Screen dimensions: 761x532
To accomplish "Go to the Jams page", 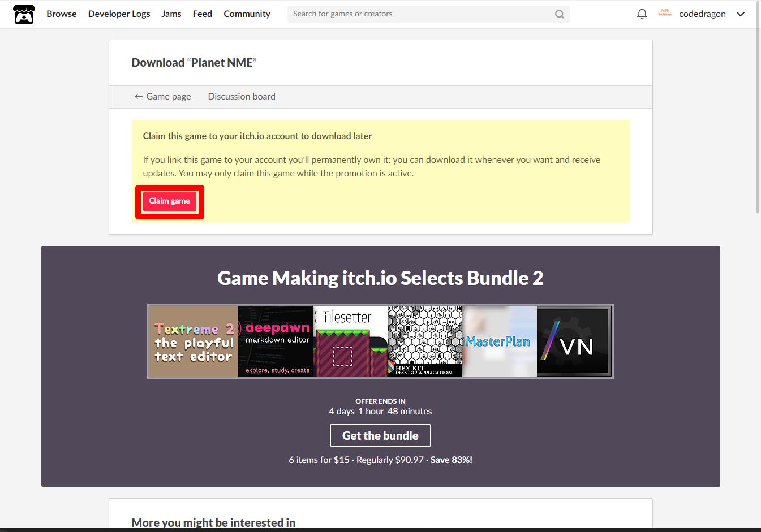I will (171, 14).
